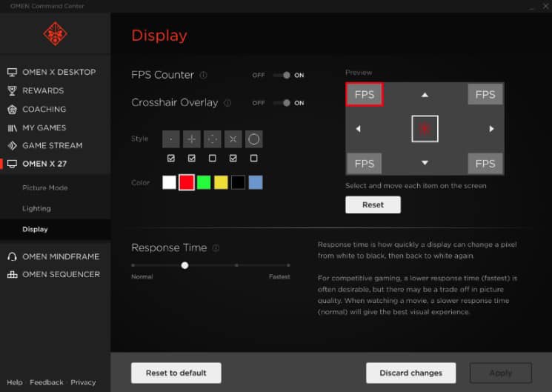Toggle the FPS Counter switch
Viewport: 552px width, 392px height.
(282, 76)
